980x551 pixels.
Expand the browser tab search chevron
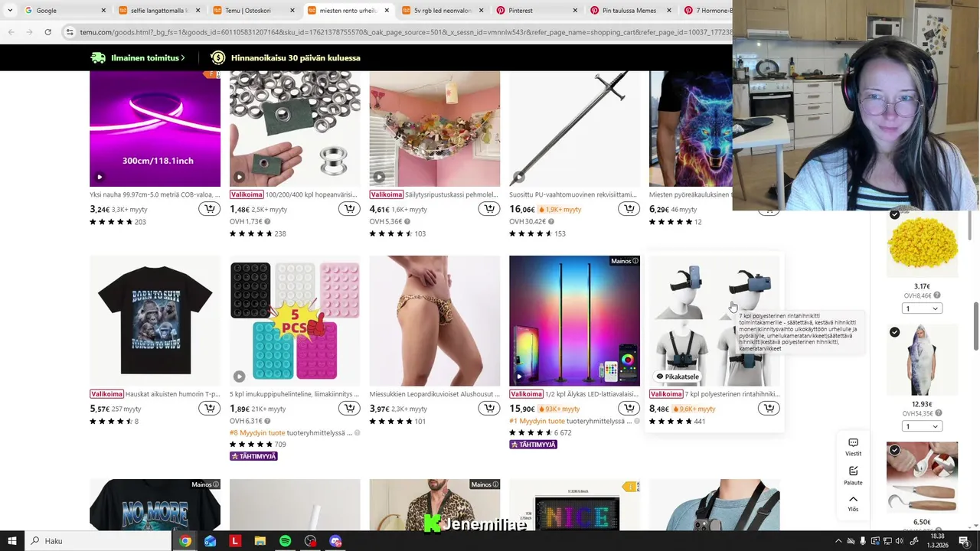10,11
